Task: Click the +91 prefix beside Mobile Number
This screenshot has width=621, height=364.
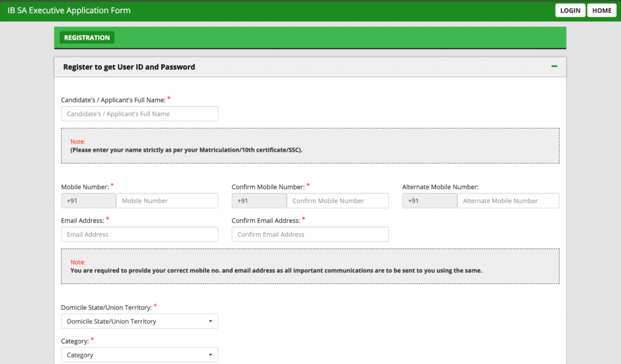Action: pos(89,201)
